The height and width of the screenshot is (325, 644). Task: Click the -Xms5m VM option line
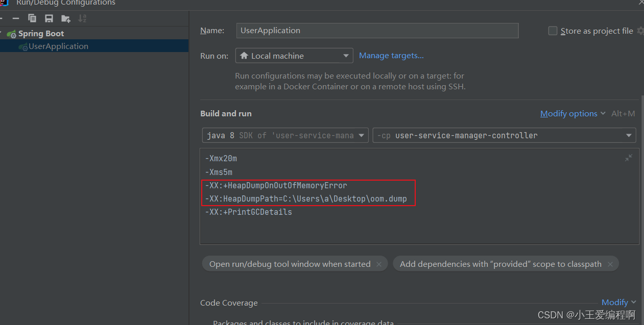pos(219,172)
